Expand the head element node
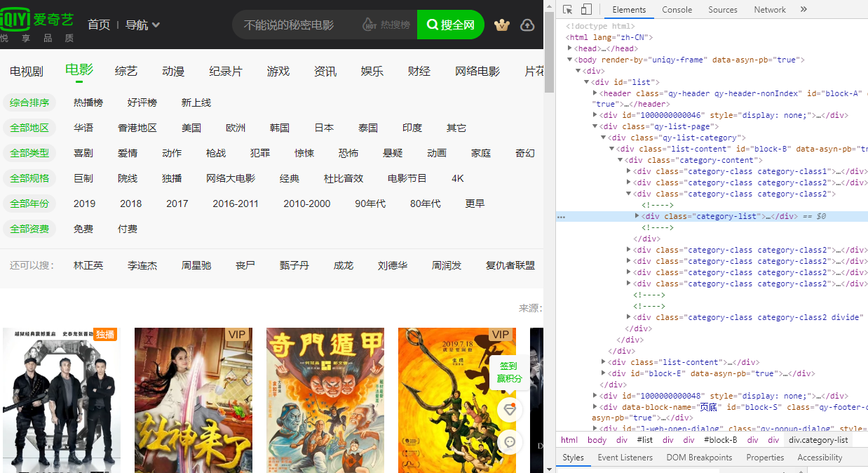The height and width of the screenshot is (473, 868). coord(570,49)
